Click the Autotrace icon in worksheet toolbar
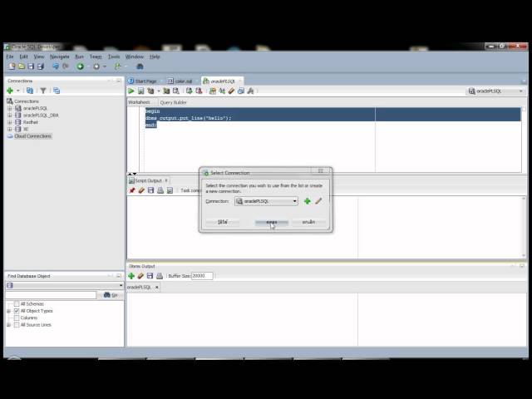 coord(166,91)
